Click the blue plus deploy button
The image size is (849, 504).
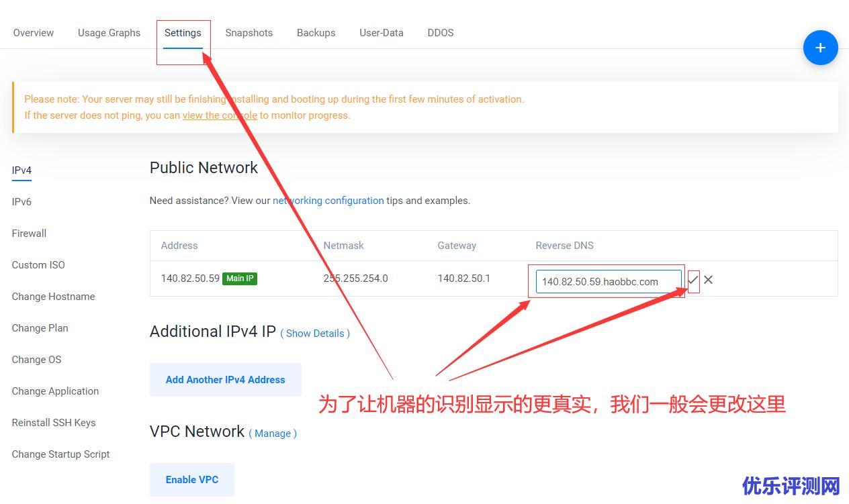tap(820, 48)
